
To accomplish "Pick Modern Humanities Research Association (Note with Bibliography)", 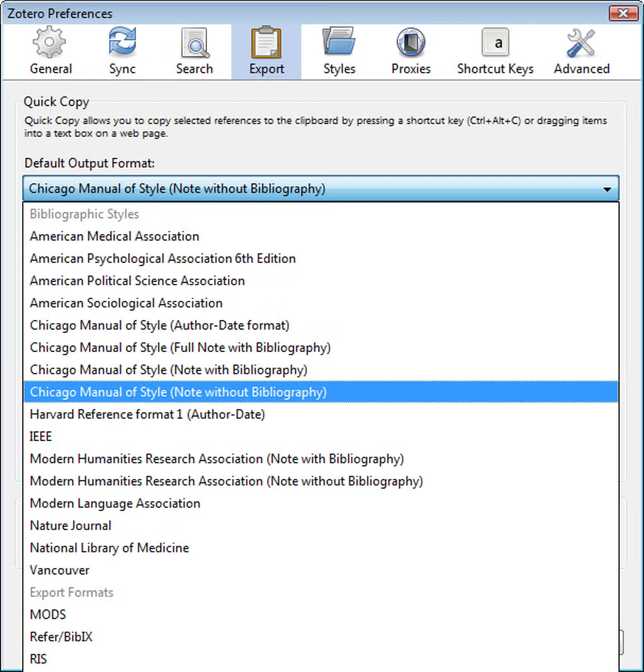I will tap(321, 459).
